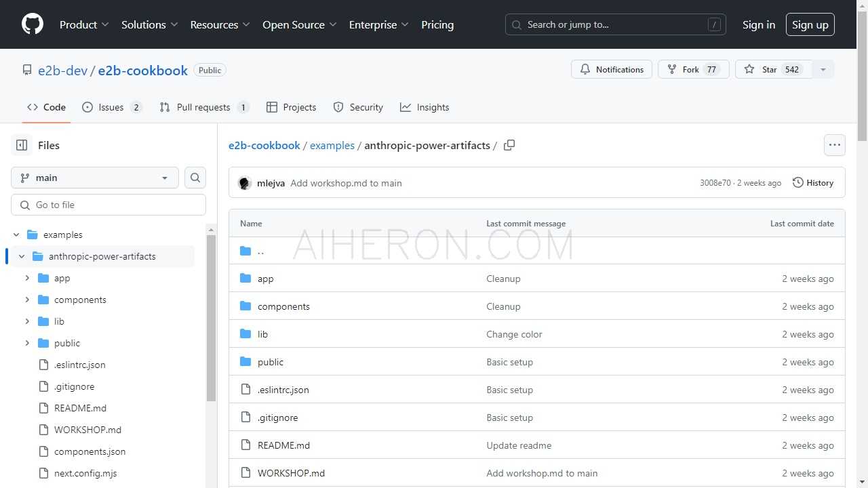This screenshot has width=868, height=488.
Task: Click the file icon of .gitignore row
Action: [x=245, y=418]
